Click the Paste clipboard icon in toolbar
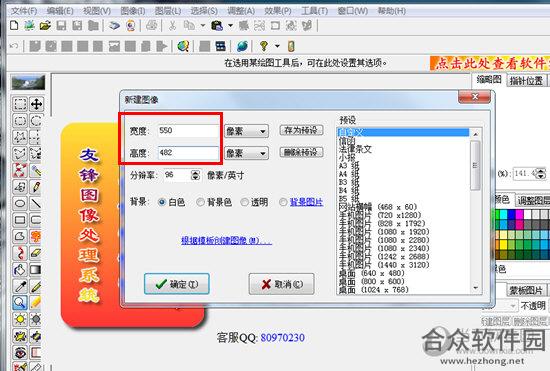The width and height of the screenshot is (550, 371). [x=217, y=26]
